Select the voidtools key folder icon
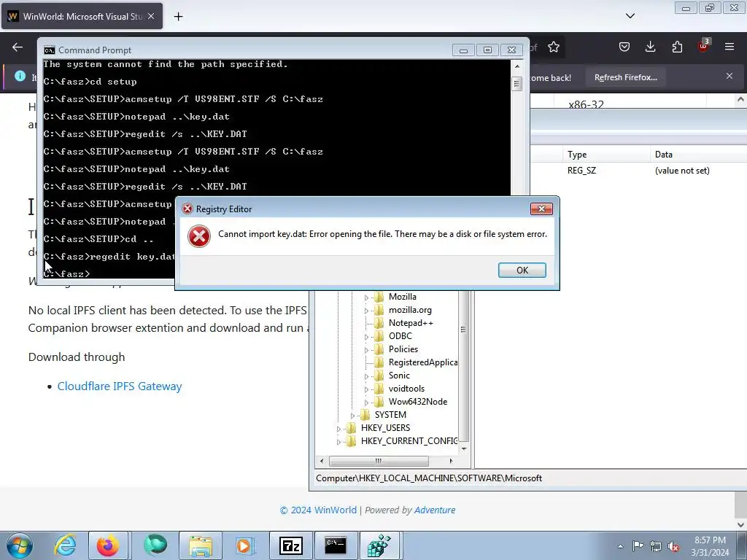 [379, 389]
